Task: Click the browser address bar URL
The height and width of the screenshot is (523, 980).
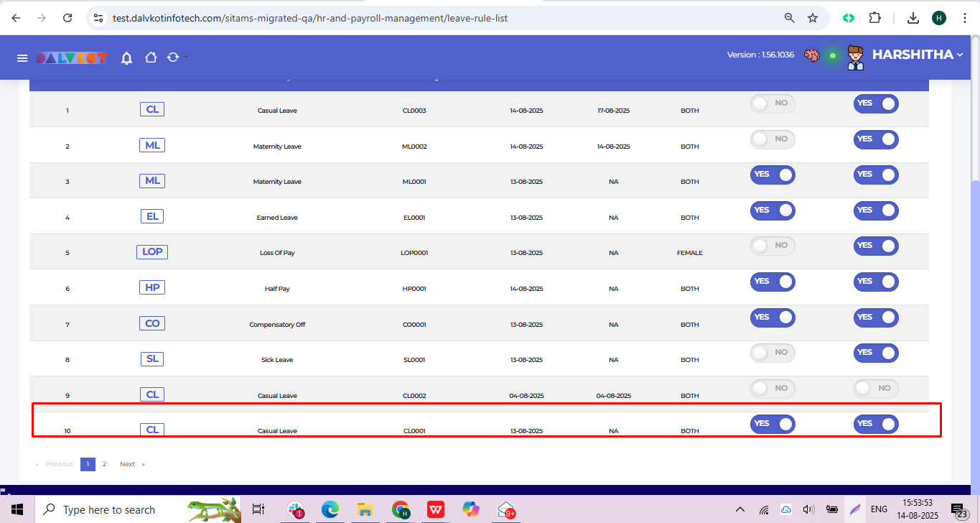Action: 310,18
